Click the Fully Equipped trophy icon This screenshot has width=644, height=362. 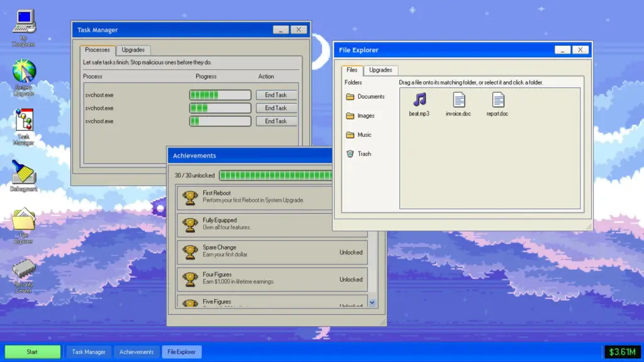[x=190, y=224]
